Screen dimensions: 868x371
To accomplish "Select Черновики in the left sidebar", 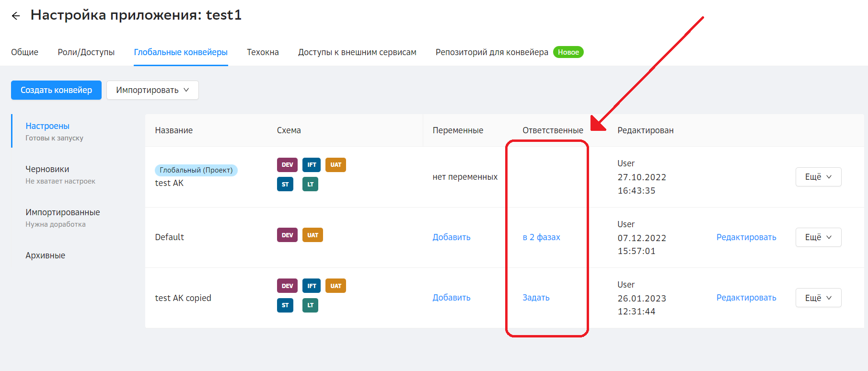I will pos(47,169).
